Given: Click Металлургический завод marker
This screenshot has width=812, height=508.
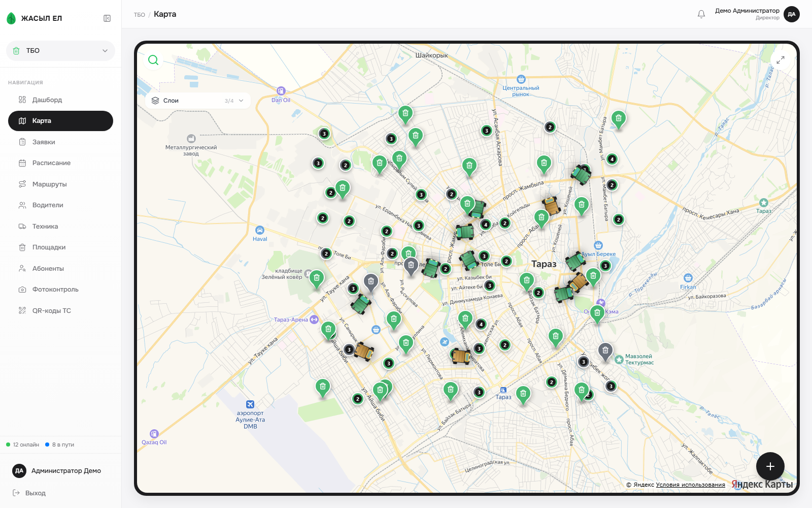Looking at the screenshot, I should click(x=191, y=138).
